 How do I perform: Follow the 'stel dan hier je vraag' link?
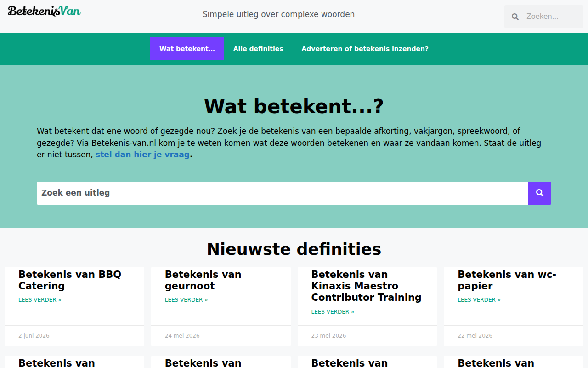tap(142, 155)
